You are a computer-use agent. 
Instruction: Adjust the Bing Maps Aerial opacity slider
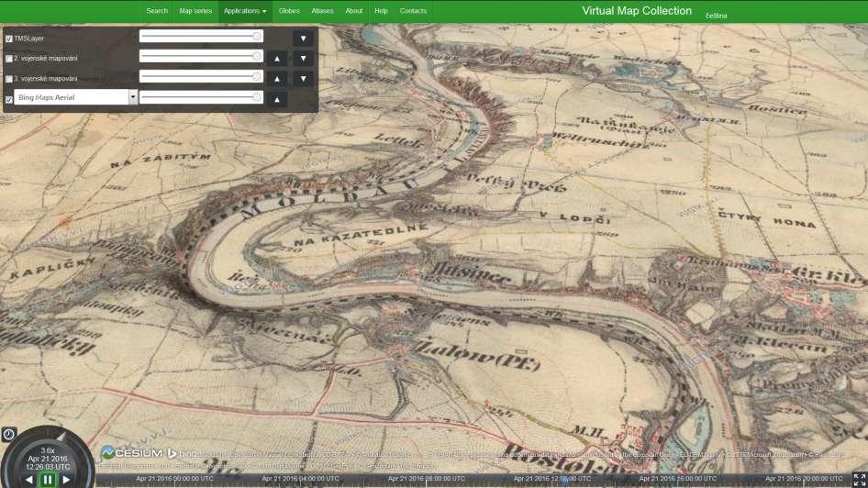tap(201, 97)
